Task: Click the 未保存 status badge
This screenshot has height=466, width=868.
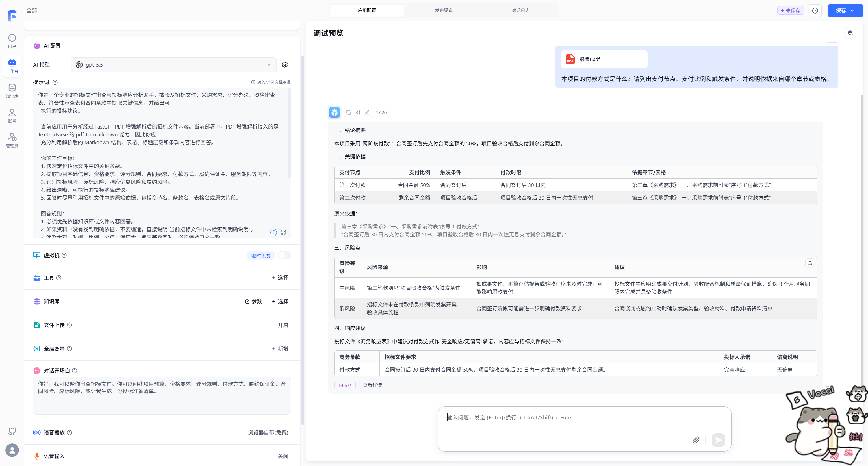Action: point(791,10)
